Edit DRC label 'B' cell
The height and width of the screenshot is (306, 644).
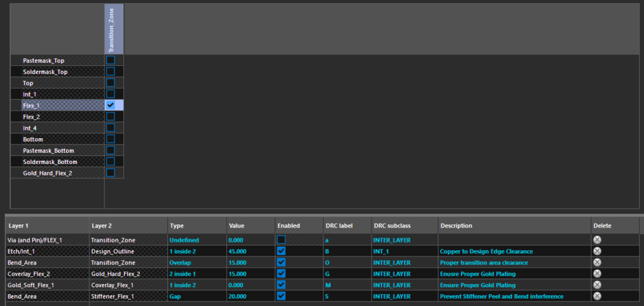pos(347,251)
